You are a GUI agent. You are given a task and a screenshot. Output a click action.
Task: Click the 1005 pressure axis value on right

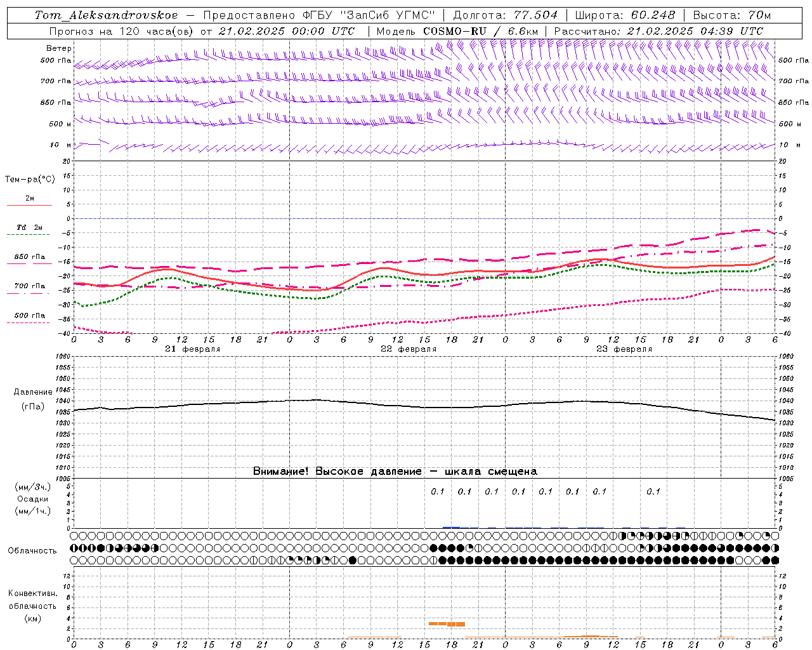point(785,478)
